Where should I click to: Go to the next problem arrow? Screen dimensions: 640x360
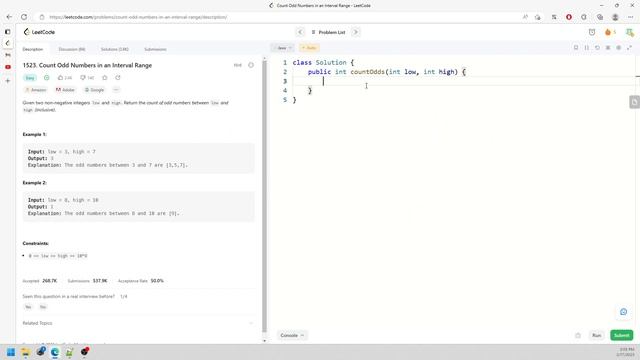click(356, 32)
